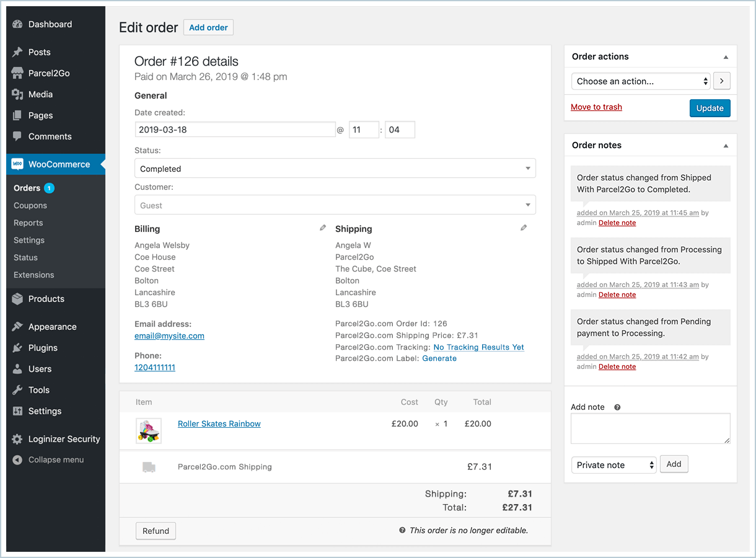Click the Refund button
Image resolution: width=756 pixels, height=558 pixels.
pos(156,531)
